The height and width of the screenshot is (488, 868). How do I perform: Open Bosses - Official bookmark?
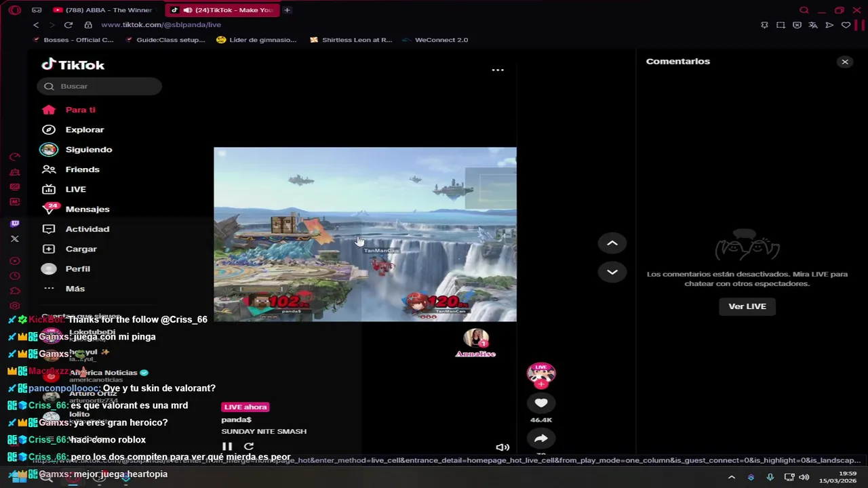point(73,40)
